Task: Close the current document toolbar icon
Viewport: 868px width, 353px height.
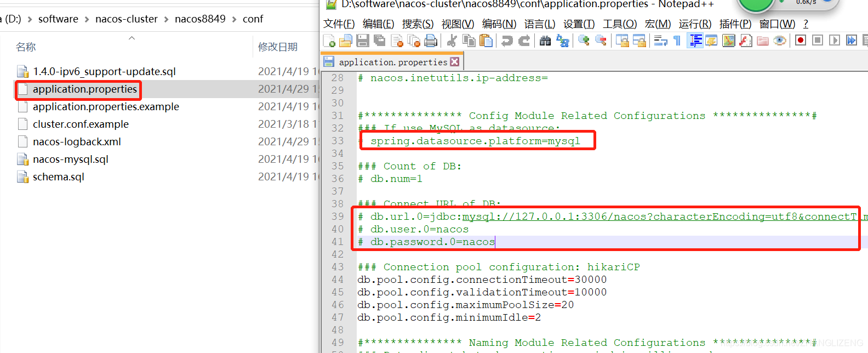Action: pos(397,41)
